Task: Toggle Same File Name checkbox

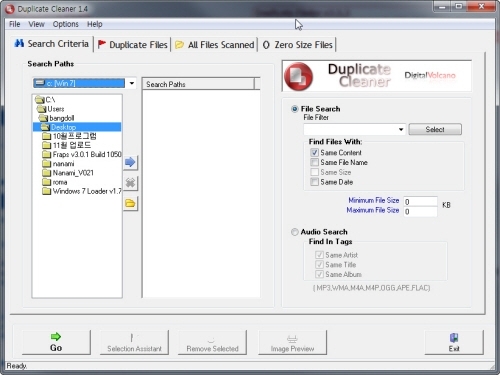Action: (x=314, y=162)
